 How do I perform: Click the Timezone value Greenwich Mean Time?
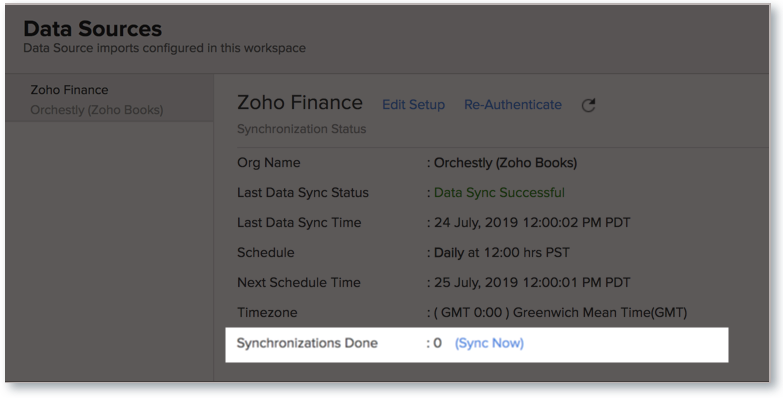(x=560, y=313)
